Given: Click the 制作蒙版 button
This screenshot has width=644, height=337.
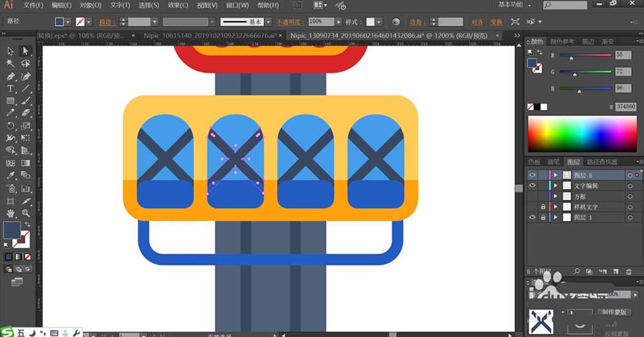Looking at the screenshot, I should coord(615,312).
